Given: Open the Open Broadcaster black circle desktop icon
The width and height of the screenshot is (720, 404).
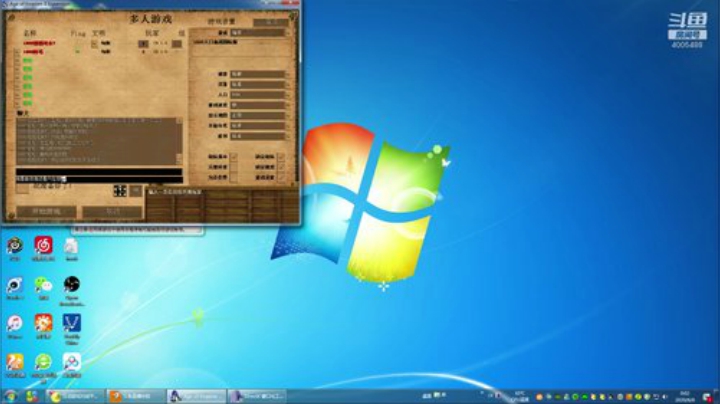Looking at the screenshot, I should (x=72, y=285).
